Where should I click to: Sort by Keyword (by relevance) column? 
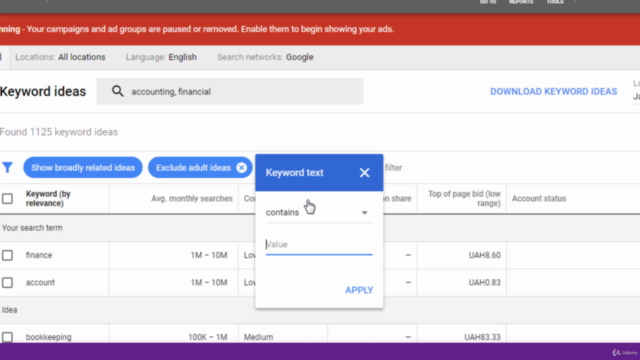coord(48,198)
